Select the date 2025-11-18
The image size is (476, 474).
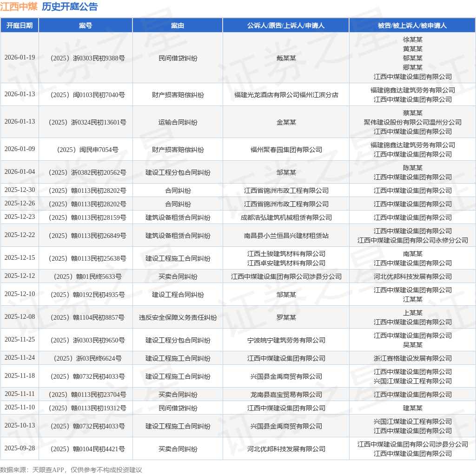coord(20,375)
